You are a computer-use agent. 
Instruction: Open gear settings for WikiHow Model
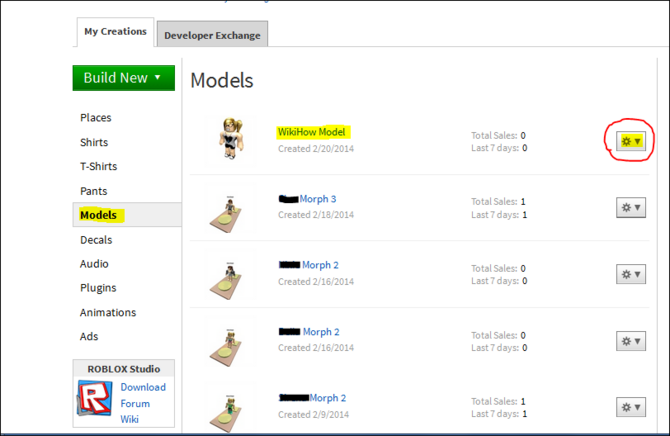[x=631, y=141]
